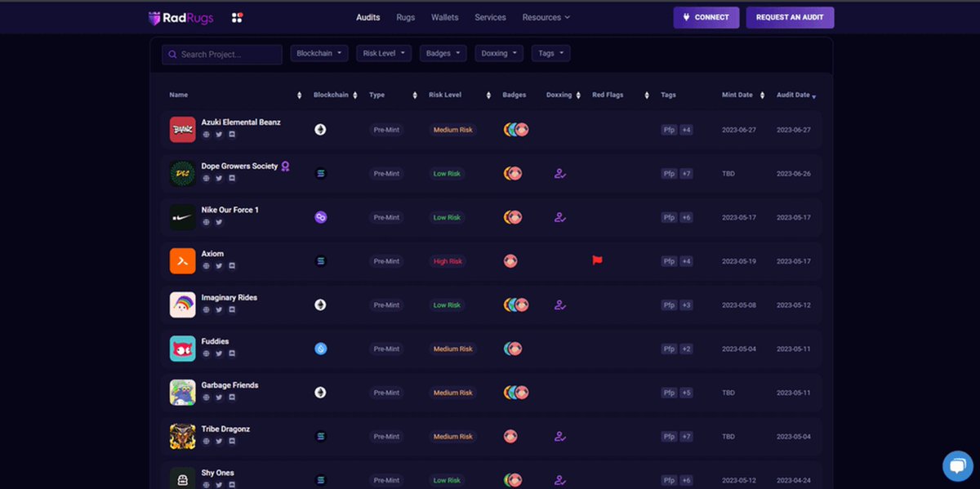Click the +3 tag count in Imaginary Rides row
Screen dimensions: 980x489
coord(687,305)
